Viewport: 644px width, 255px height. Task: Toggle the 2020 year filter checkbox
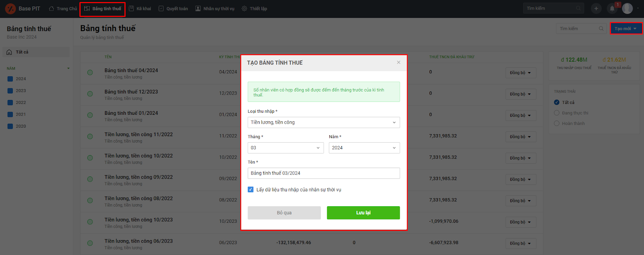10,126
